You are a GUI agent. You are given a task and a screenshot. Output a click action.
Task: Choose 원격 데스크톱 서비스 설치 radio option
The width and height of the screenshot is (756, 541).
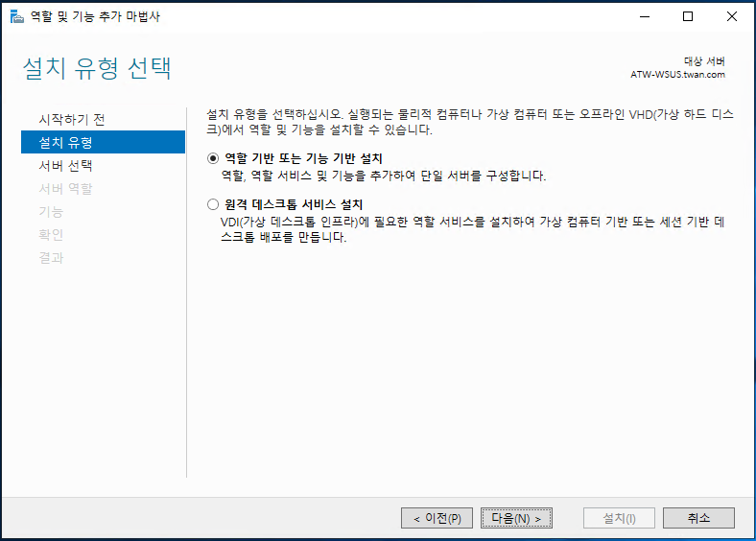pyautogui.click(x=213, y=204)
